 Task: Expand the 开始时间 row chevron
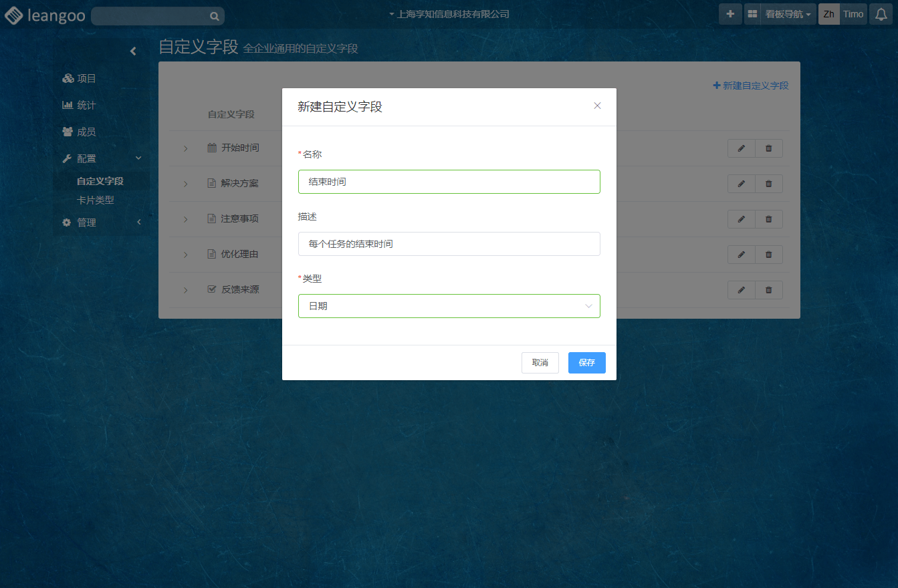(186, 148)
